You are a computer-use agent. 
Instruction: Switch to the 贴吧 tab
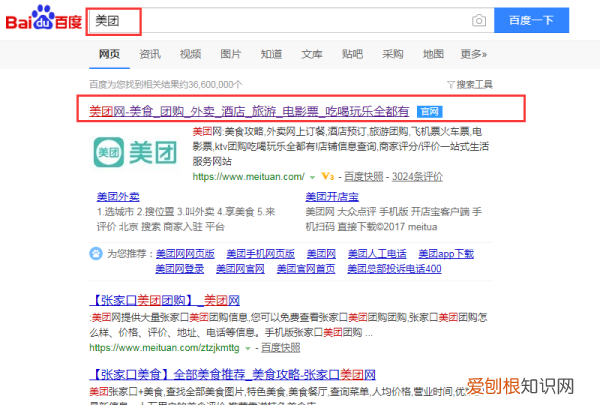352,54
